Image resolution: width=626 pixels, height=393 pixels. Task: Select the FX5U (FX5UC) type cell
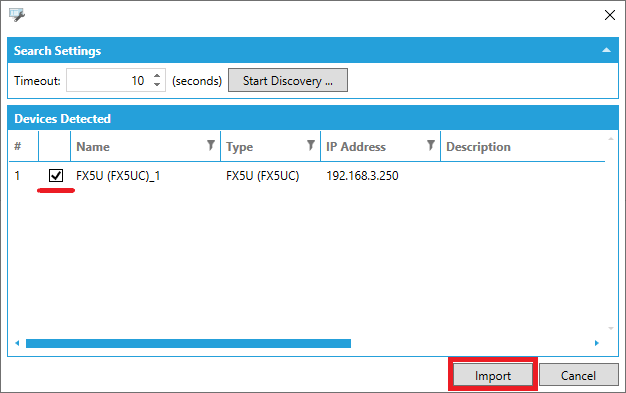[x=263, y=176]
